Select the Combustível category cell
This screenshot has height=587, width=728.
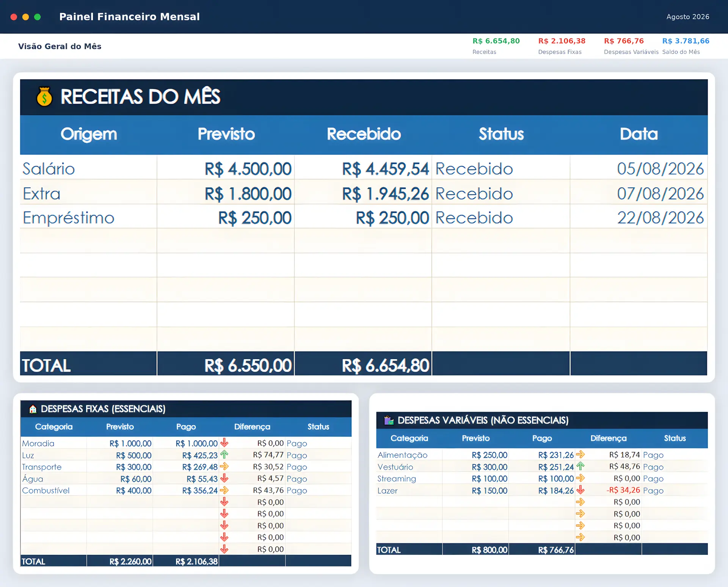coord(53,490)
